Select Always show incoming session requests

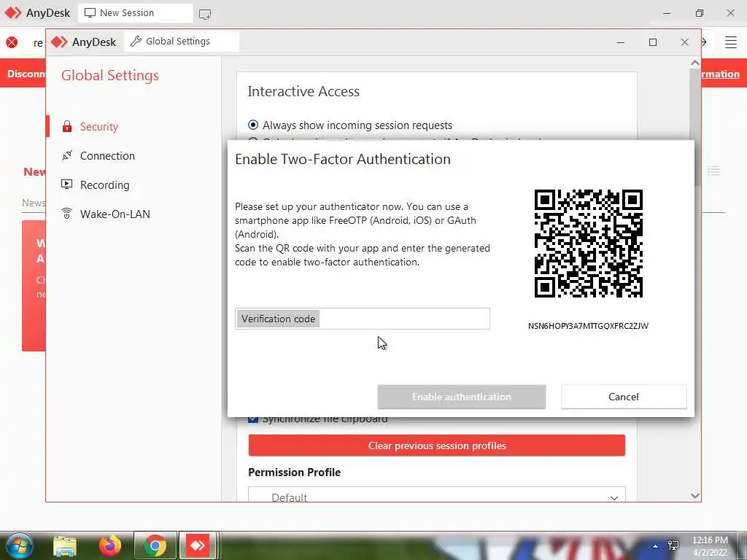click(x=253, y=125)
